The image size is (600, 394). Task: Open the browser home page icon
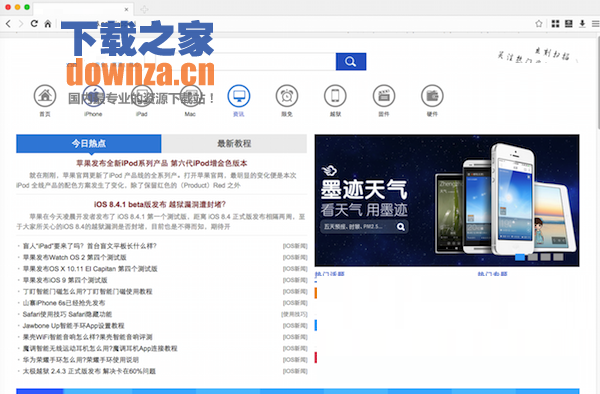47,24
